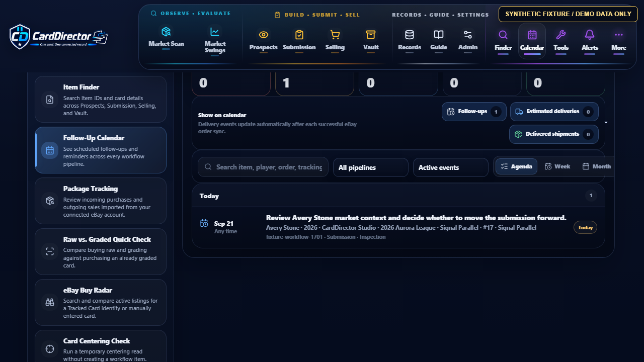This screenshot has width=644, height=362.
Task: Open Market Swings chart view
Action: [x=215, y=40]
